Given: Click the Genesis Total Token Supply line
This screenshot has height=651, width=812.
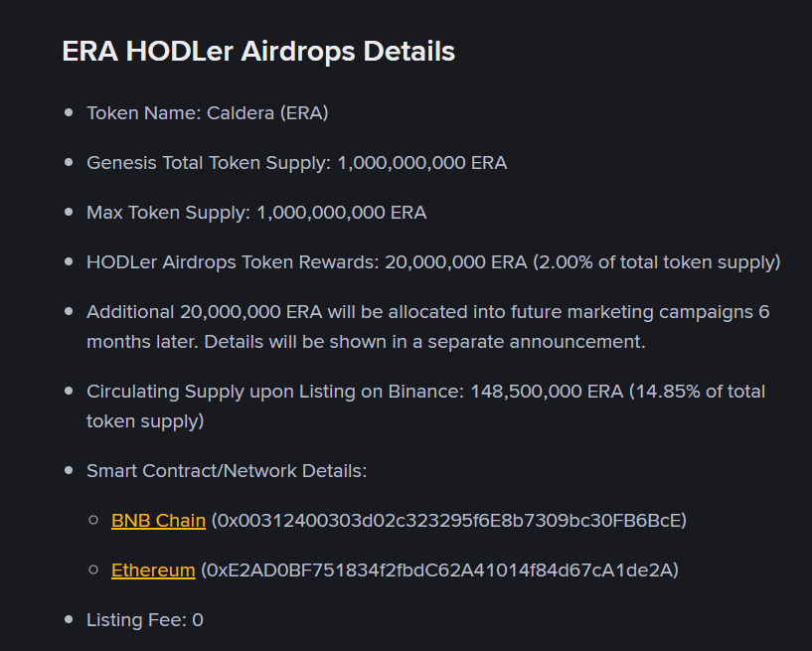Looking at the screenshot, I should pyautogui.click(x=297, y=163).
